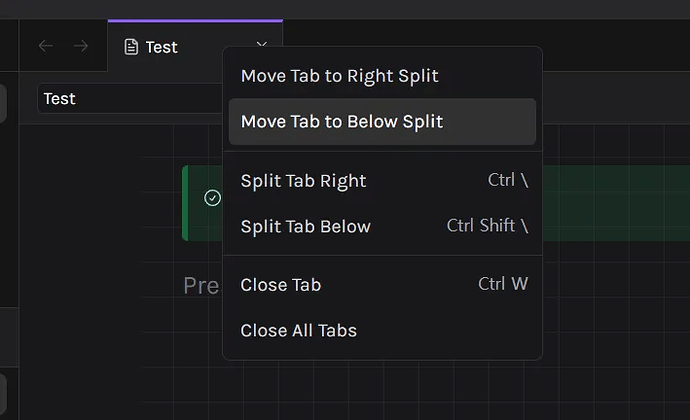This screenshot has height=420, width=690.
Task: Click the partial sidebar button beside the Test field
Action: pos(3,103)
